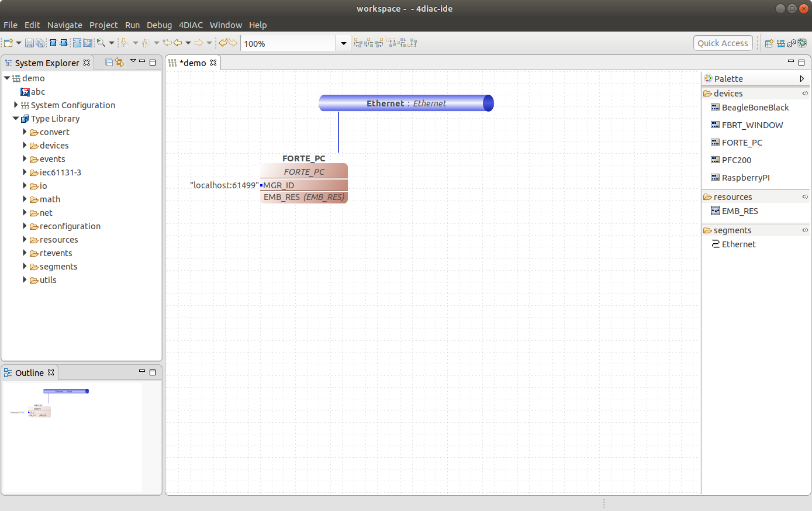
Task: Click the zoom percentage input field
Action: (288, 43)
